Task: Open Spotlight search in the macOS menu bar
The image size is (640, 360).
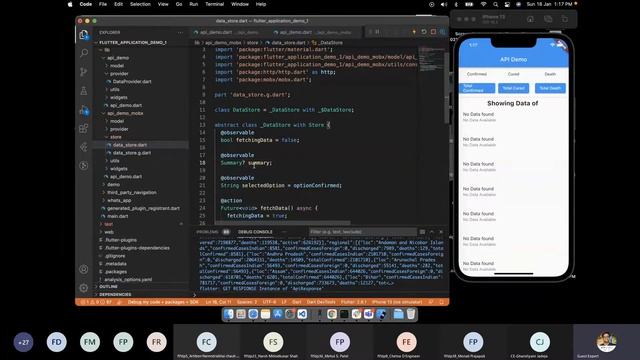Action: tap(496, 4)
